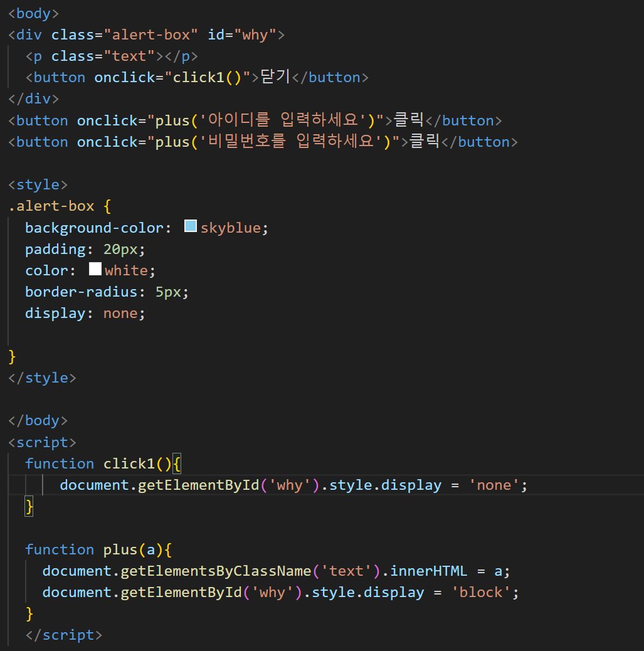Image resolution: width=644 pixels, height=651 pixels.
Task: Click the innerHTML property
Action: (x=428, y=571)
